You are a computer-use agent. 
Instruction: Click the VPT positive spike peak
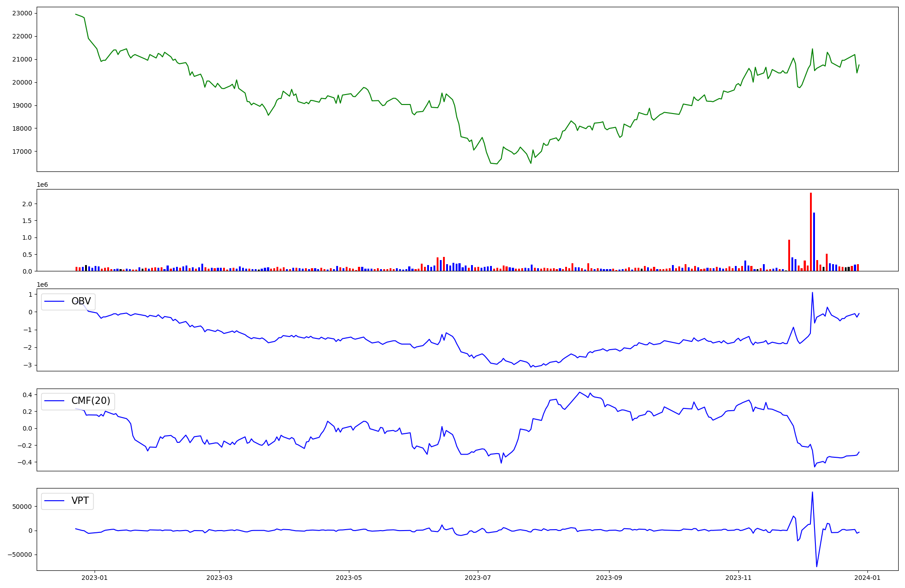tap(812, 492)
